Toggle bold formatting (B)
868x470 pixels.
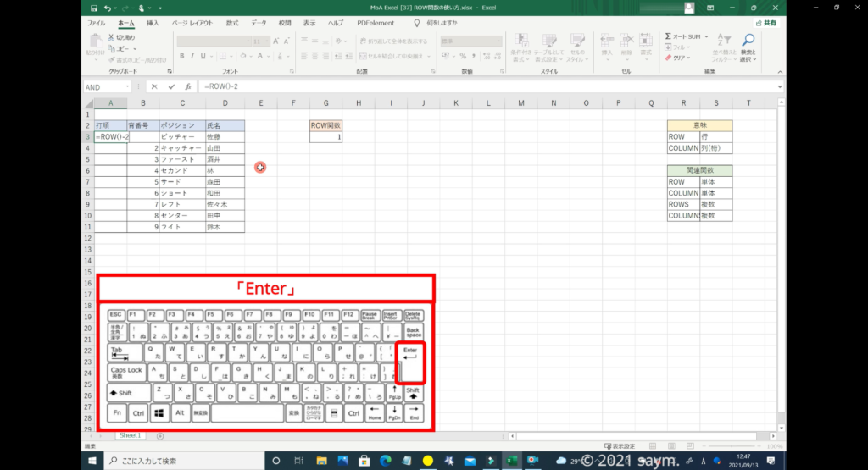(181, 56)
